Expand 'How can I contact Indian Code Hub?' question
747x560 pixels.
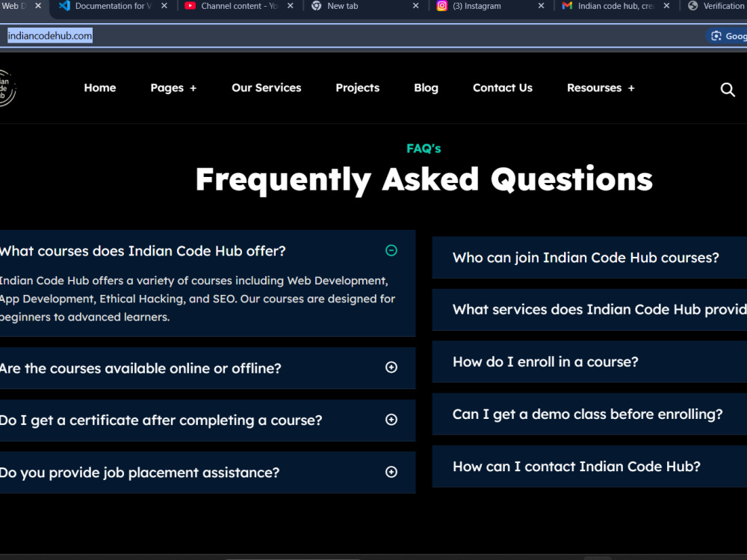[x=589, y=467]
